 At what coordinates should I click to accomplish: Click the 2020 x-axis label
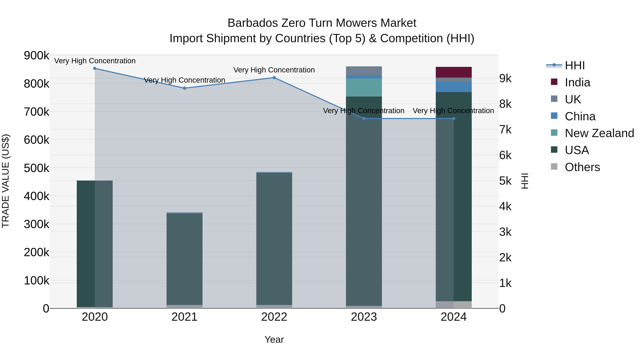[x=95, y=317]
